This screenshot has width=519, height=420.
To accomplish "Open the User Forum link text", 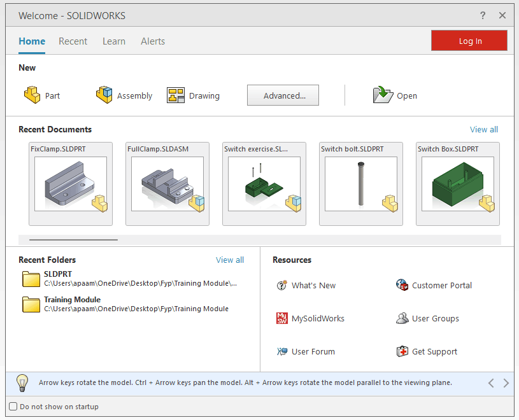I will [313, 351].
